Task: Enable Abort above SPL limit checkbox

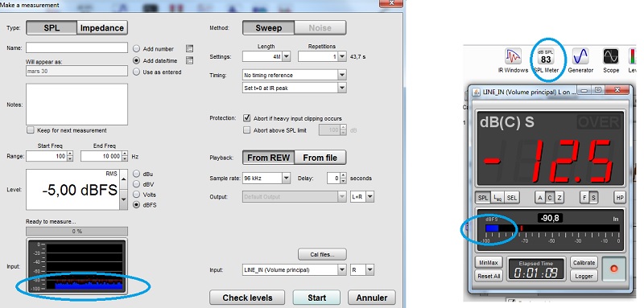Action: pos(246,130)
